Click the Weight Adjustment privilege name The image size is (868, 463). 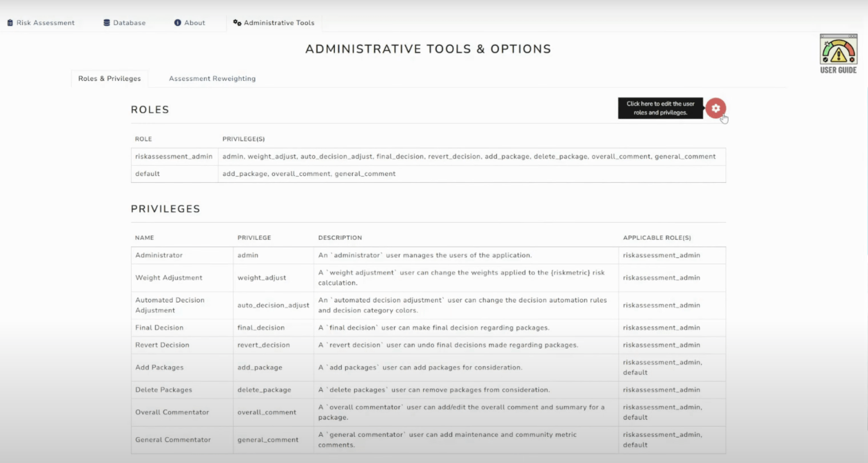[x=169, y=278]
